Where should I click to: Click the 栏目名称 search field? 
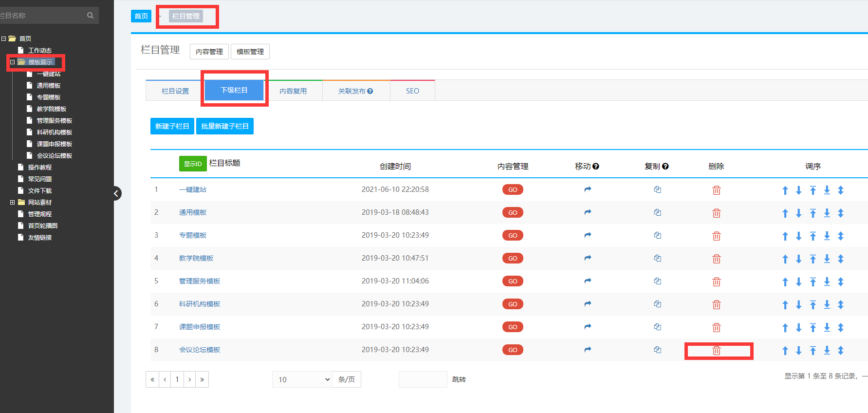tap(43, 16)
